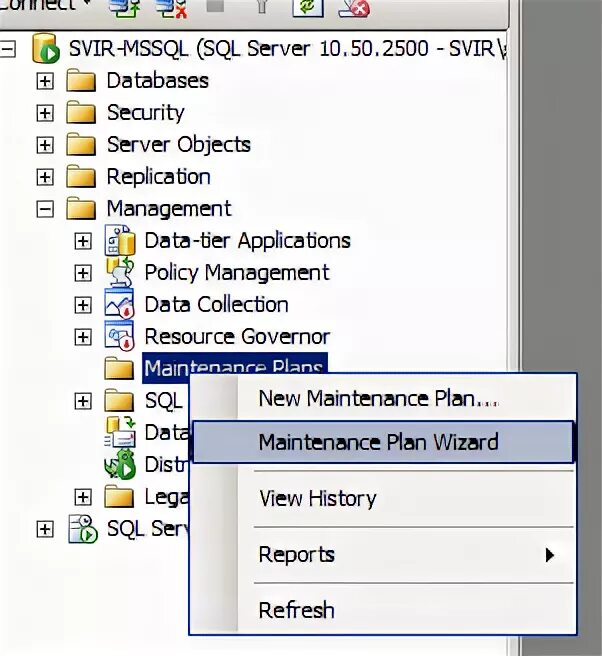Expand the Legacy folder node

[x=83, y=497]
